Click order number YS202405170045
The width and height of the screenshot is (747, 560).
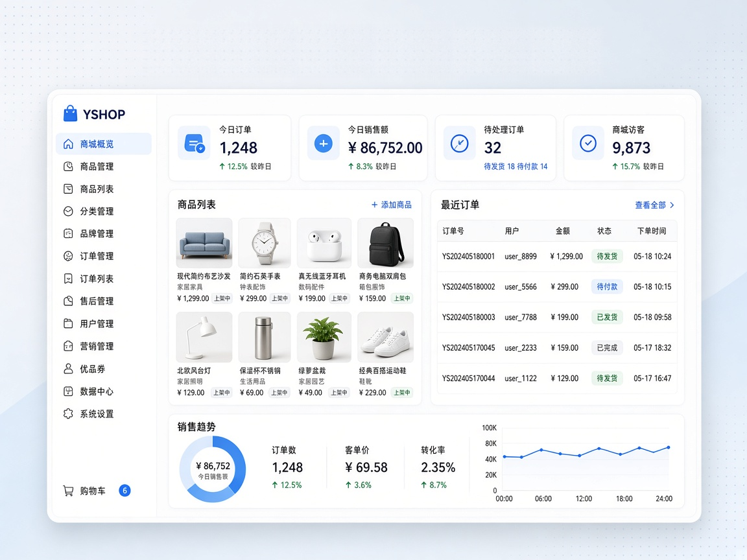468,347
